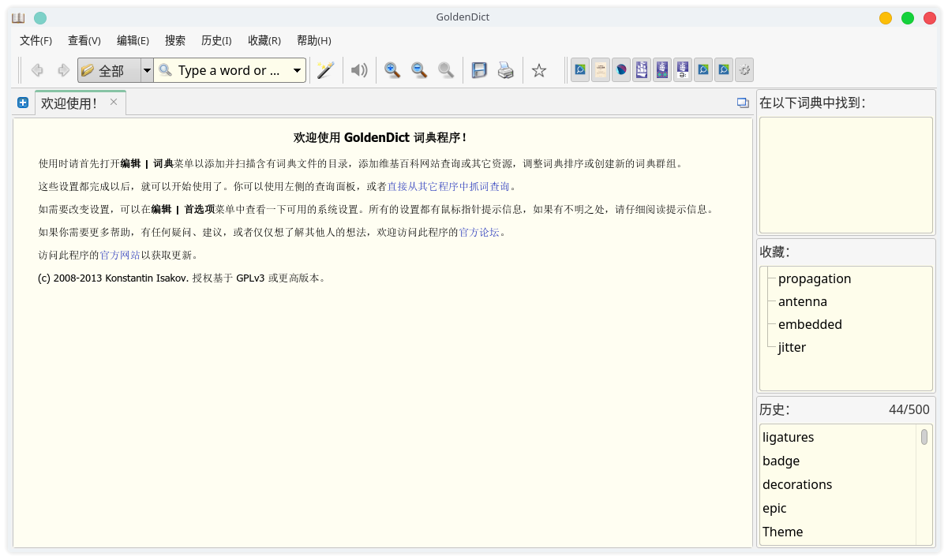Zoom in with the plus magnifier

(x=392, y=70)
